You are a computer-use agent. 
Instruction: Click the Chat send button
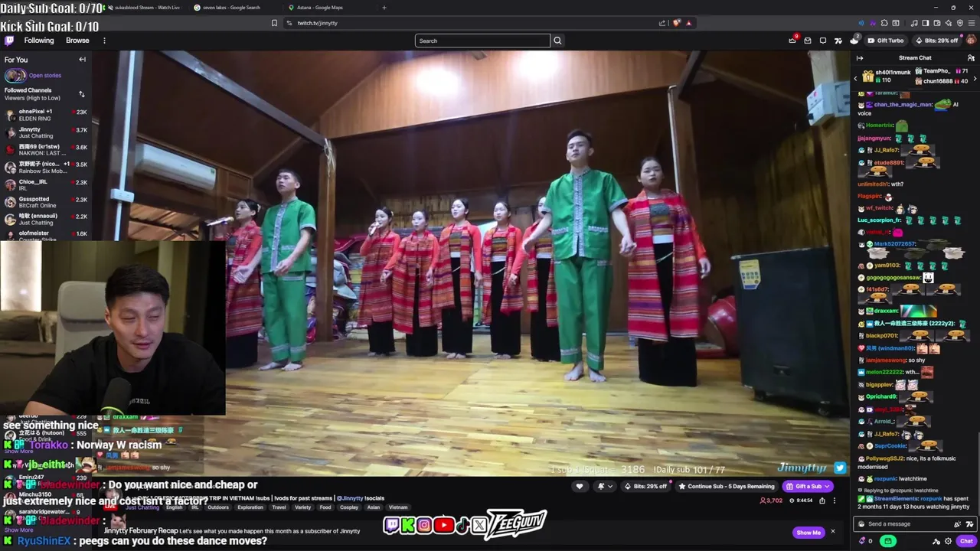click(966, 541)
